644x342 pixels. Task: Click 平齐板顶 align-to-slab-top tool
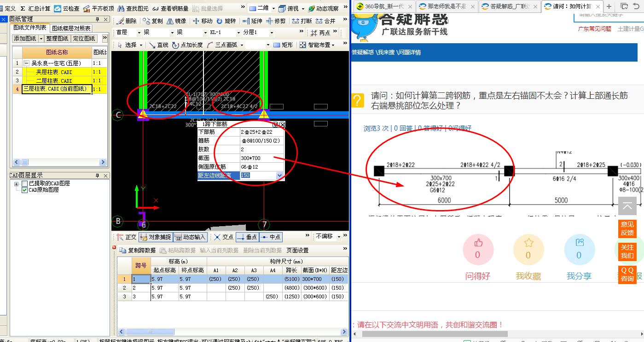click(99, 9)
